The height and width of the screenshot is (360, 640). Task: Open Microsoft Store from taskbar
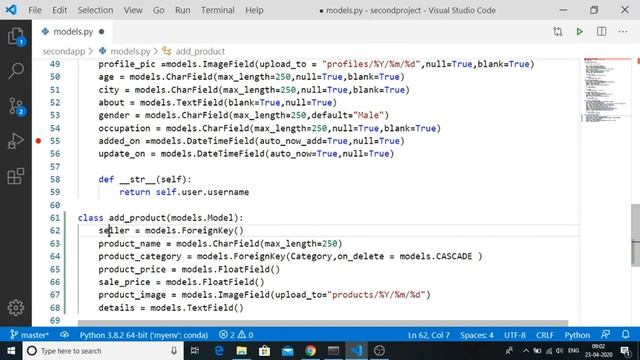264,351
